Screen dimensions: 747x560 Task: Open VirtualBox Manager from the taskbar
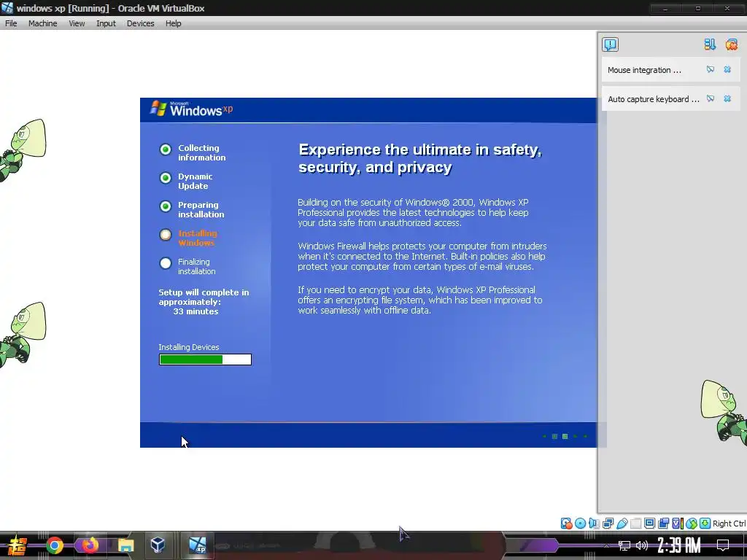tap(158, 545)
